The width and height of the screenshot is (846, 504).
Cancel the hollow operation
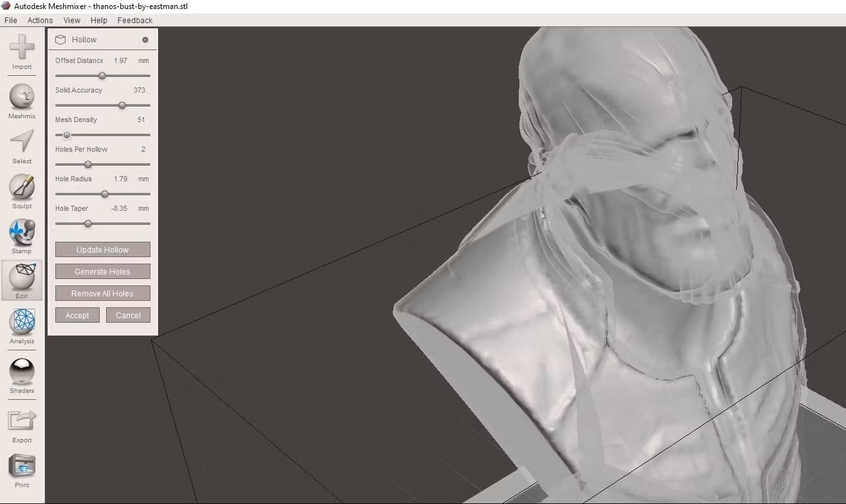coord(128,315)
